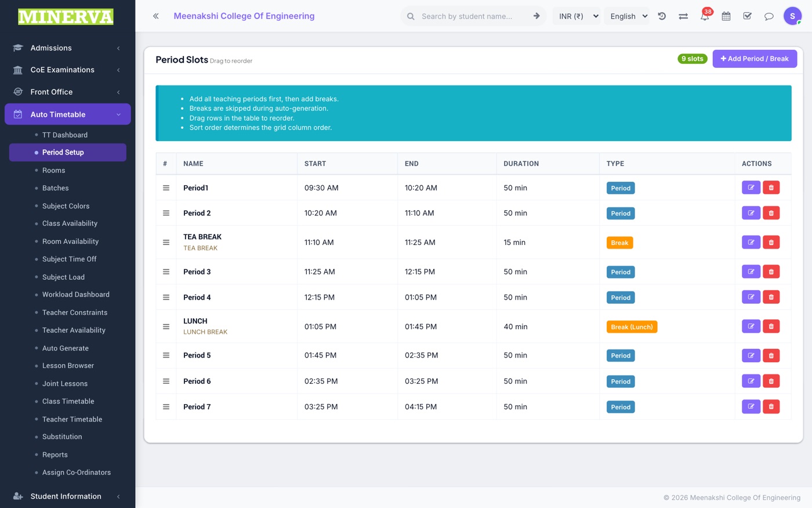Open user avatar S profile menu
The width and height of the screenshot is (812, 508).
pos(792,16)
